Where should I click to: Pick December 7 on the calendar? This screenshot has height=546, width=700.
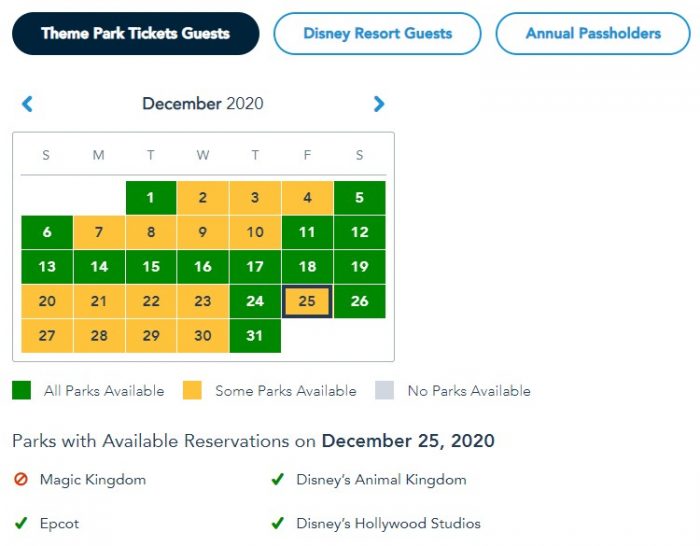click(99, 232)
